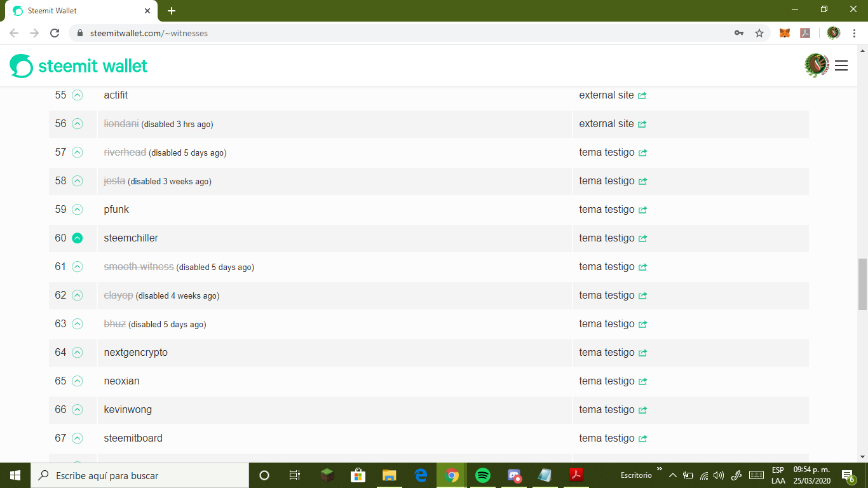This screenshot has width=868, height=488.
Task: Open the PDF extension icon
Action: 805,33
